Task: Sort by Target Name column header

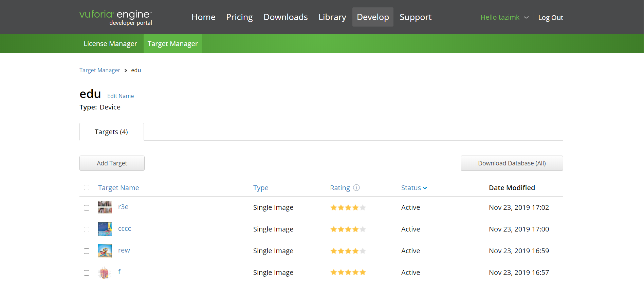Action: click(x=118, y=188)
